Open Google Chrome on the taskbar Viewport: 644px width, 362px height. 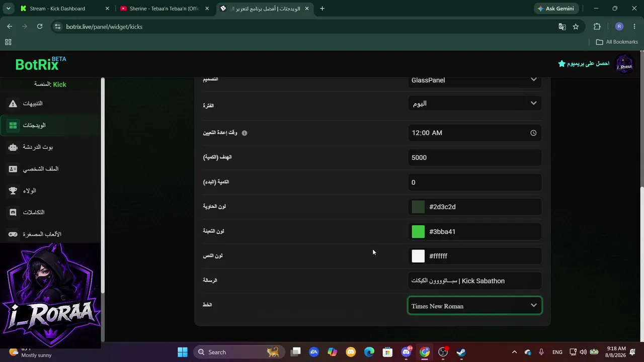coord(425,352)
